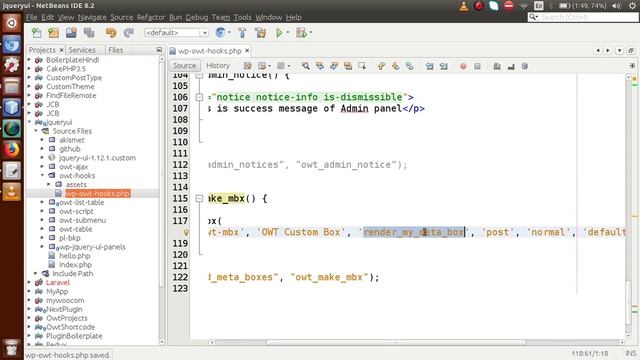Click the browser selection globe icon

[220, 33]
